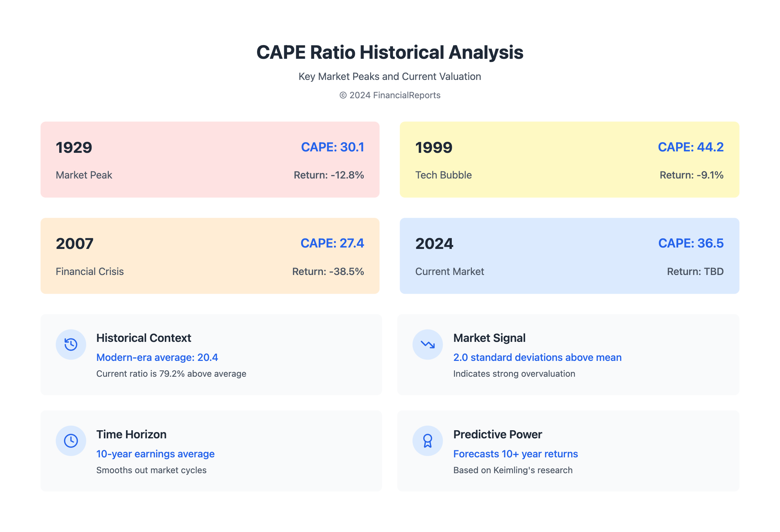Click the Return: TBD label
Screen dimensions: 780x532
coord(695,271)
